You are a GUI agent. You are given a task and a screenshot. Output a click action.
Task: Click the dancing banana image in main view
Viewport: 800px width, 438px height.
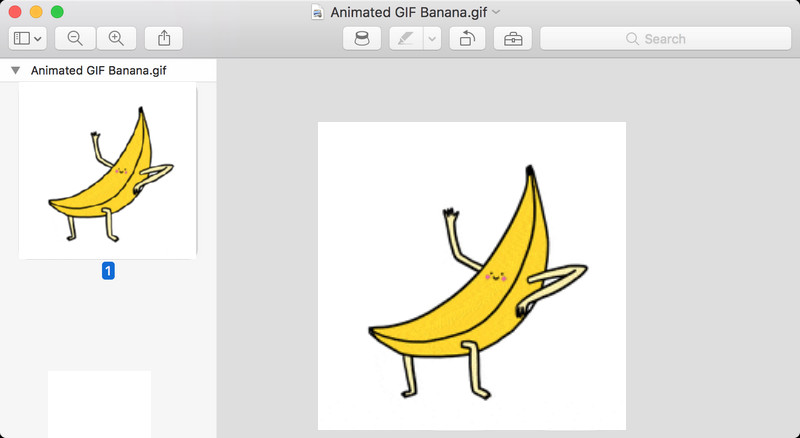coord(472,276)
